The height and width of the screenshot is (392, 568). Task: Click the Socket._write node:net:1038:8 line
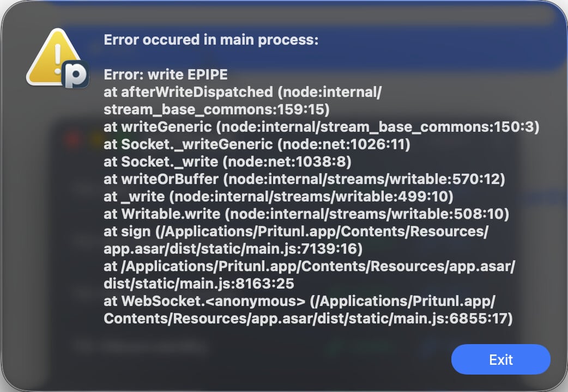click(227, 162)
